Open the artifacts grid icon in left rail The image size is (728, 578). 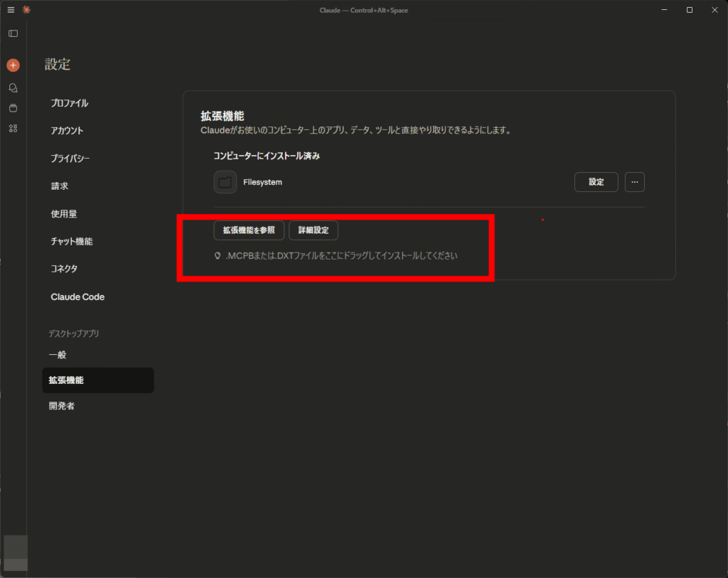point(13,129)
